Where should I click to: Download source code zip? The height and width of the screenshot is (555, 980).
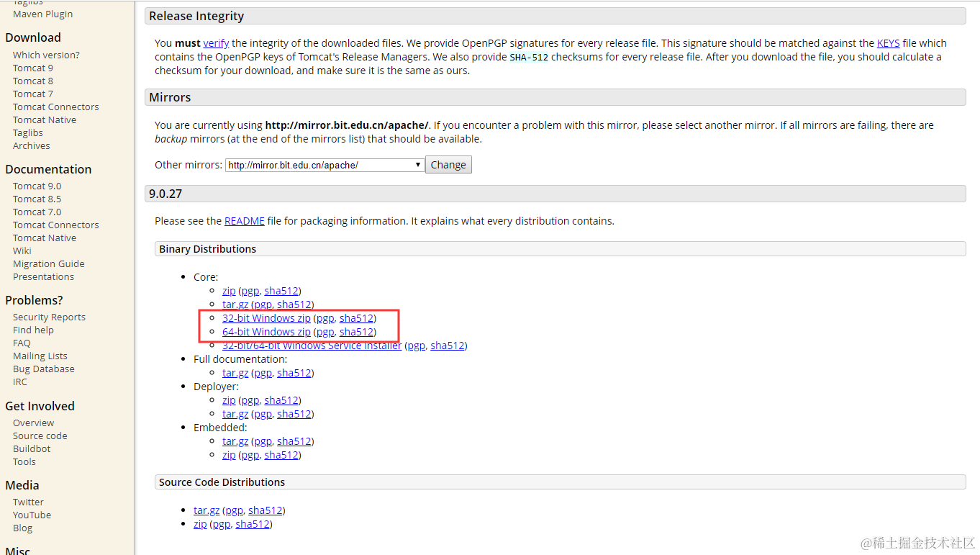pyautogui.click(x=200, y=524)
